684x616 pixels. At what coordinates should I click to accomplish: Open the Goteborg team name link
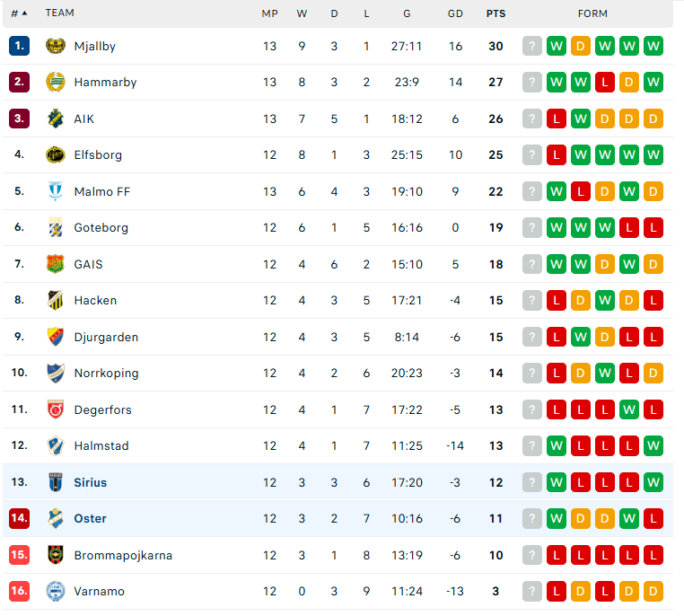coord(101,228)
